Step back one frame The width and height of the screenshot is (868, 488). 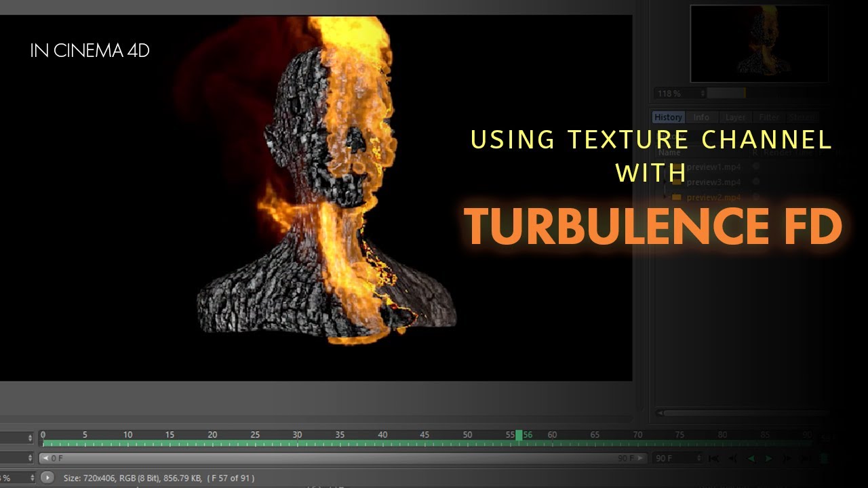(x=732, y=459)
